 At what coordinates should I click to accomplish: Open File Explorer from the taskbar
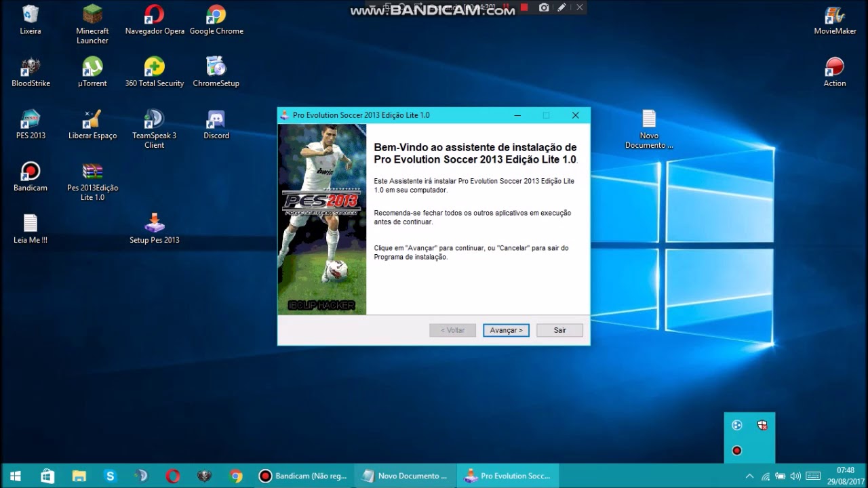click(79, 476)
